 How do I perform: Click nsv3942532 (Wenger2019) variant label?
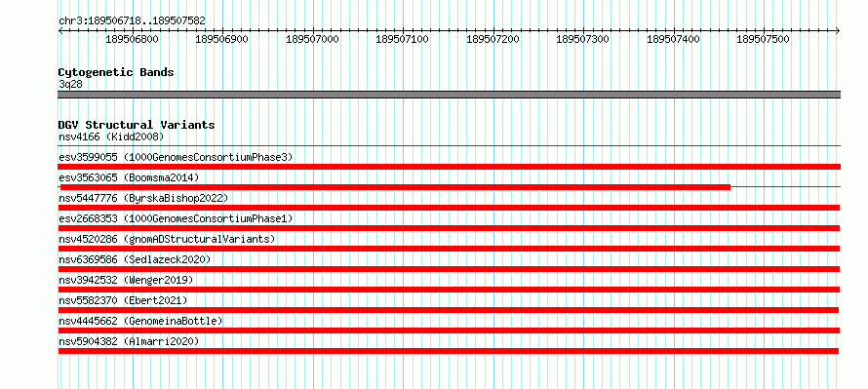126,280
